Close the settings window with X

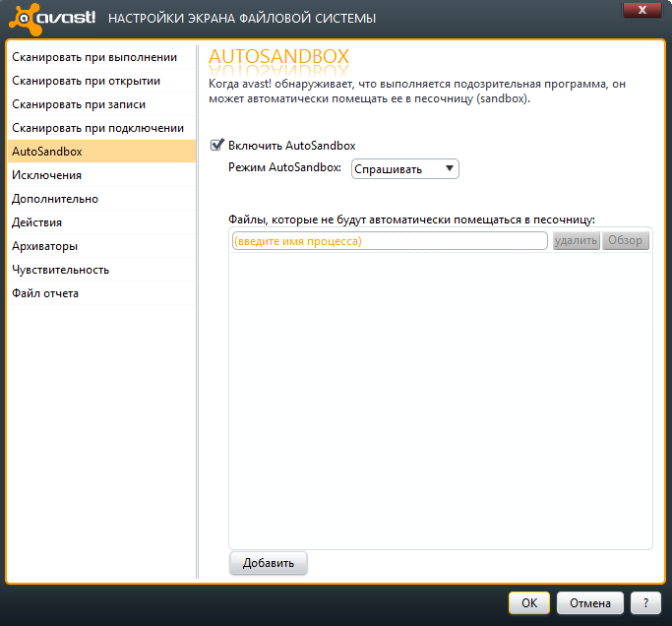[x=641, y=10]
